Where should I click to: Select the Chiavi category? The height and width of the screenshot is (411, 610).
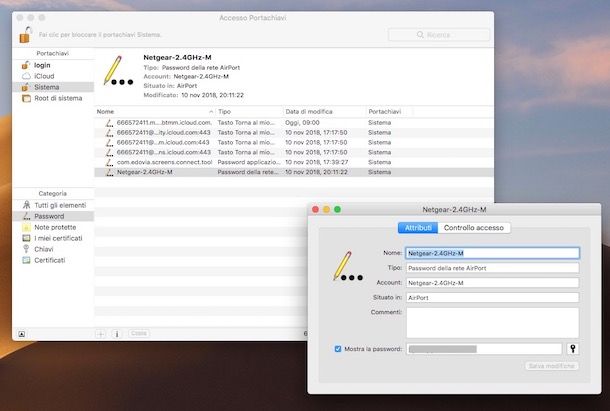point(46,249)
